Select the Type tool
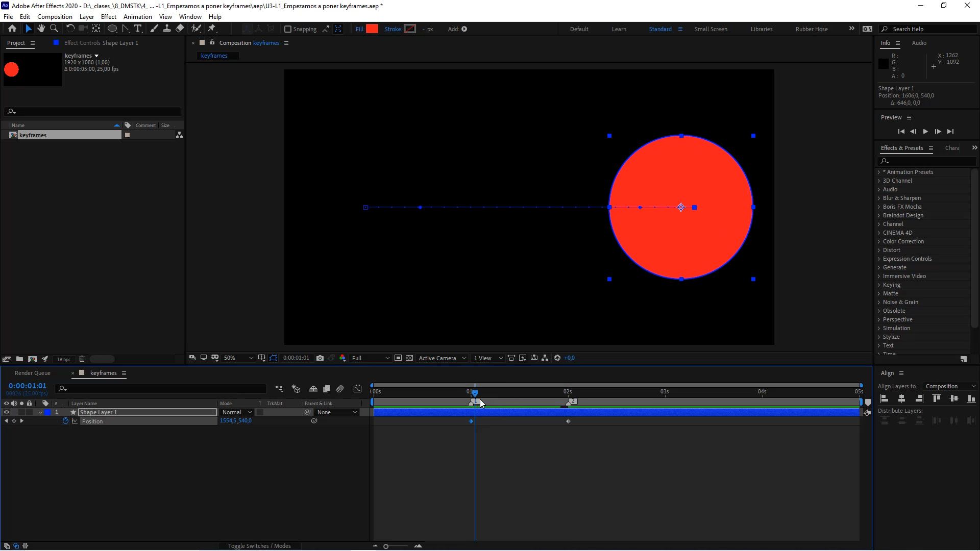Screen dimensions: 980x551 [x=138, y=29]
